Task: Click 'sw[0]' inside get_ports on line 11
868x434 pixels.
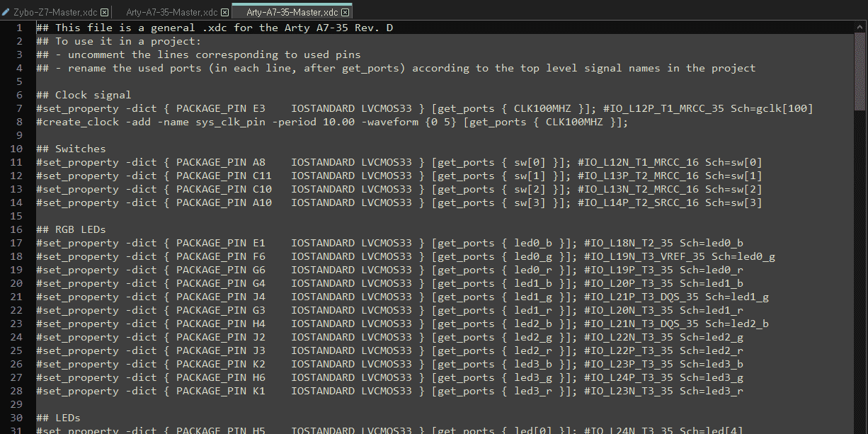Action: point(530,162)
